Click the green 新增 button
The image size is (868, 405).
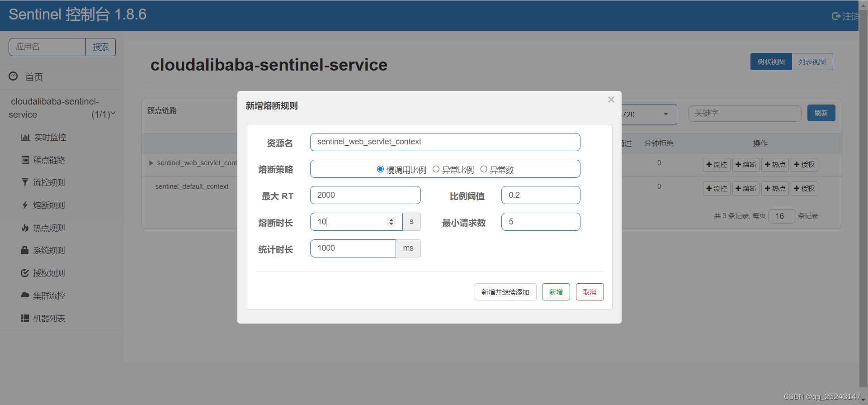(556, 292)
